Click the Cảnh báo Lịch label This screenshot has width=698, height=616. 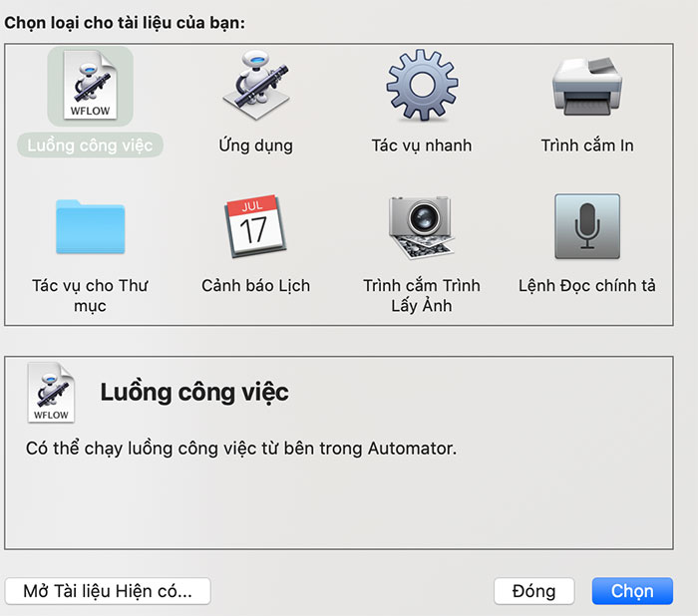(x=255, y=286)
